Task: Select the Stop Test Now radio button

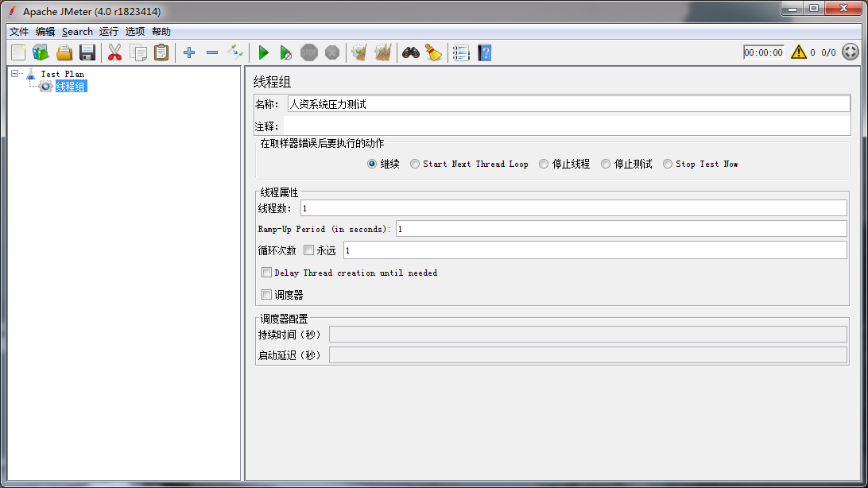Action: pos(668,164)
